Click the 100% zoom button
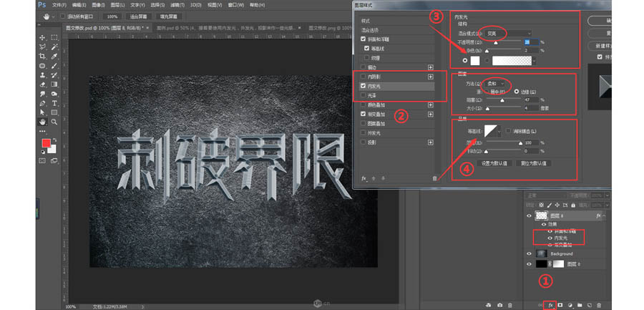 point(112,17)
